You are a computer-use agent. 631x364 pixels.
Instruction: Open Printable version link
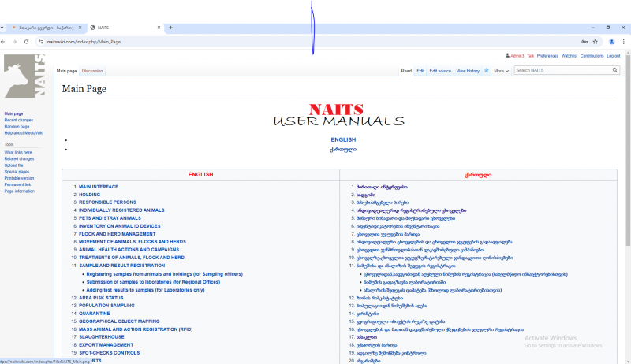[x=19, y=178]
